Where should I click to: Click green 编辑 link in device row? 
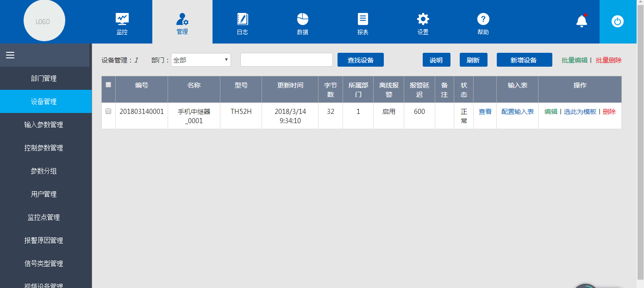click(551, 112)
